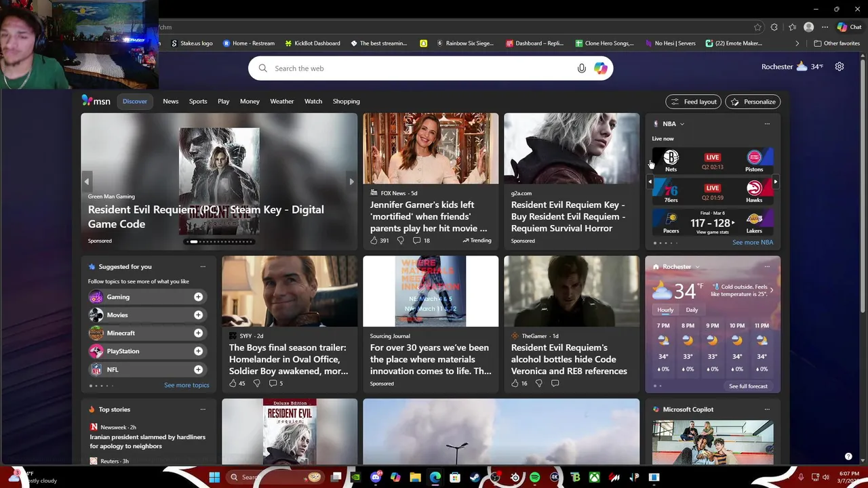Go to the next featured carousel slide

(x=351, y=182)
